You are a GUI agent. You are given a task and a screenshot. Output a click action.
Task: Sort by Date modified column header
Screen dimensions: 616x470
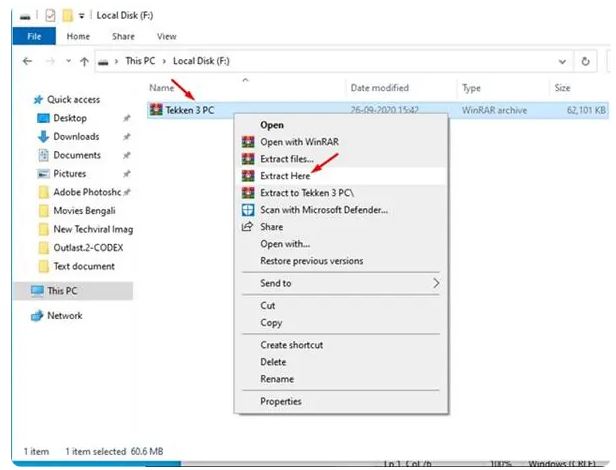point(380,88)
